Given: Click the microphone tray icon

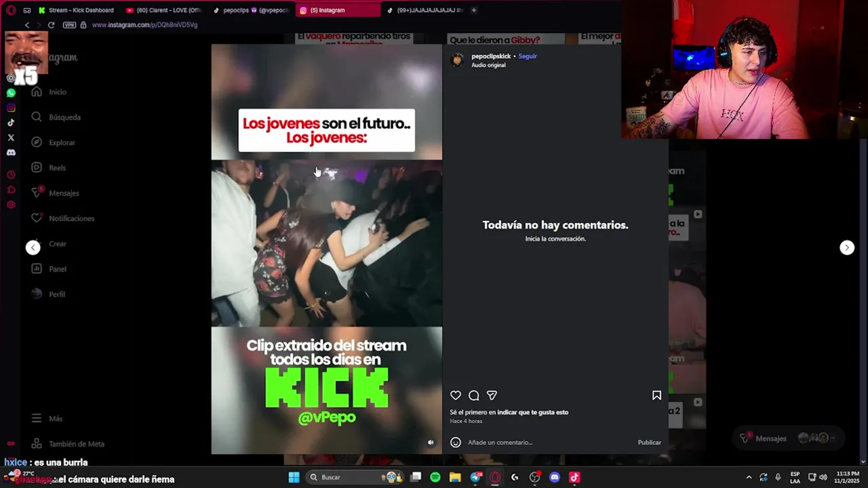Looking at the screenshot, I should tap(778, 477).
